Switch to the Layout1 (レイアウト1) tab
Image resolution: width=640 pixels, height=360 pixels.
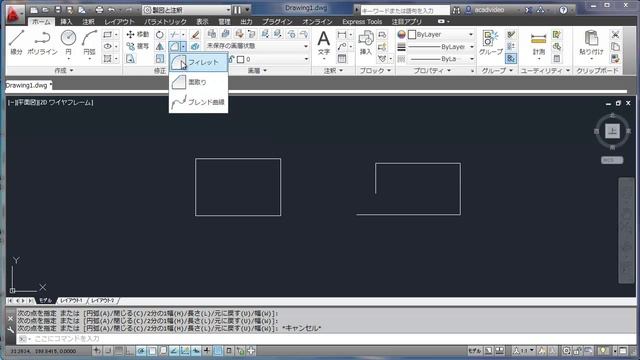(x=71, y=300)
